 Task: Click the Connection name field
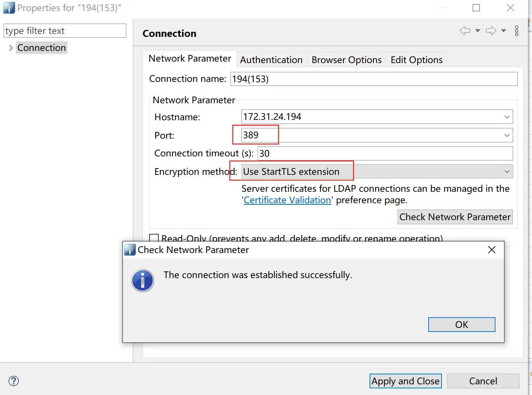pos(374,79)
